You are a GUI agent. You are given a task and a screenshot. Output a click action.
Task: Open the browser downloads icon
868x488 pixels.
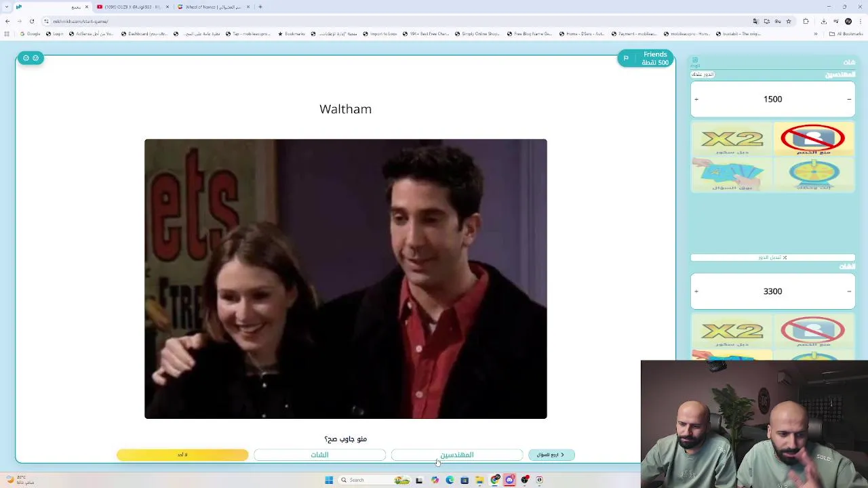tap(823, 21)
